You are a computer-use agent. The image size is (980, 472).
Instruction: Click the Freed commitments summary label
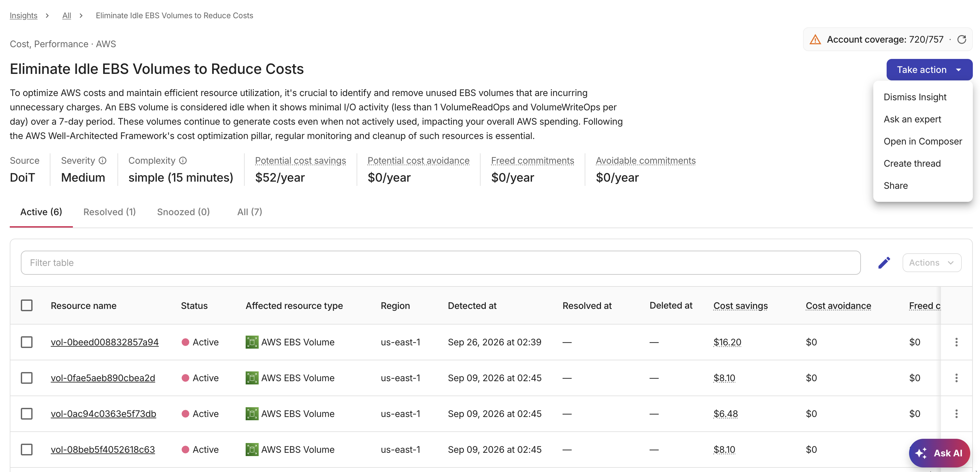click(x=533, y=160)
